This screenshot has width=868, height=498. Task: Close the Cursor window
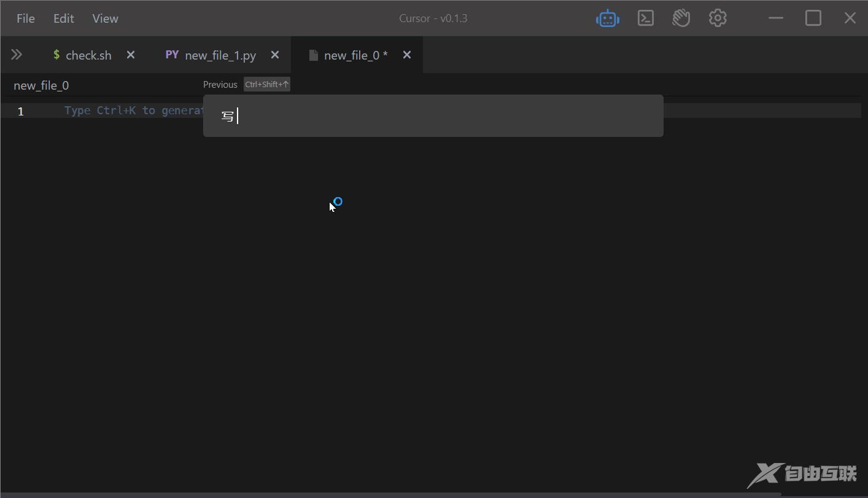[x=850, y=18]
